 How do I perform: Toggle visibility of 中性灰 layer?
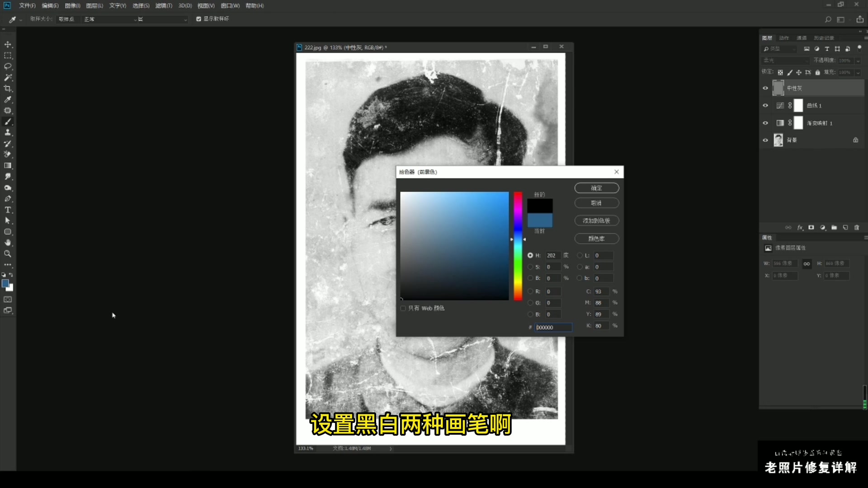(x=765, y=88)
